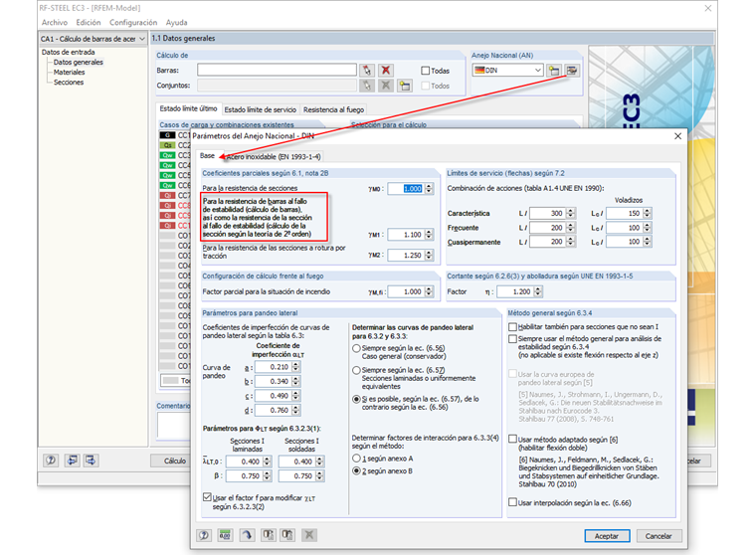Adjust the γM1 1.100 spinner arrows
Image resolution: width=756 pixels, height=555 pixels.
(x=429, y=235)
